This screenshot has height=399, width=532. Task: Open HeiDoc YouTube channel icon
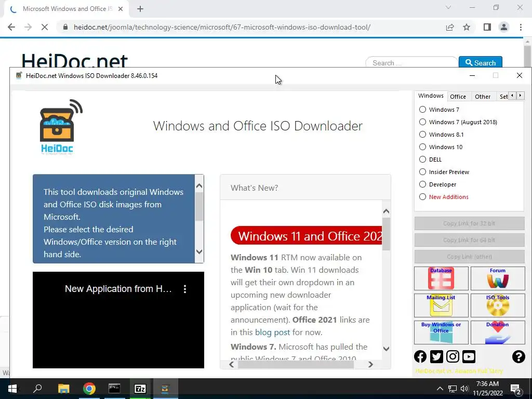click(469, 356)
